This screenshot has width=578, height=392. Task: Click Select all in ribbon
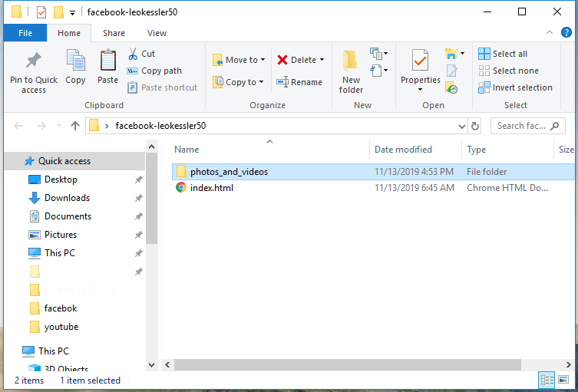point(503,54)
